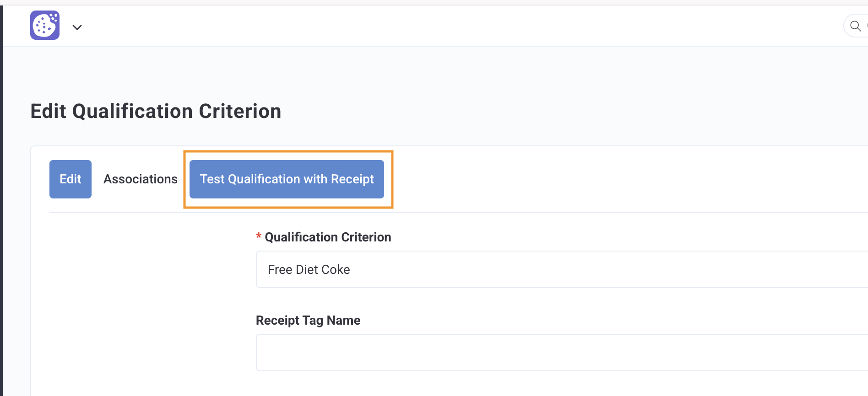The image size is (868, 396).
Task: Click Test Qualification with Receipt button
Action: click(287, 179)
